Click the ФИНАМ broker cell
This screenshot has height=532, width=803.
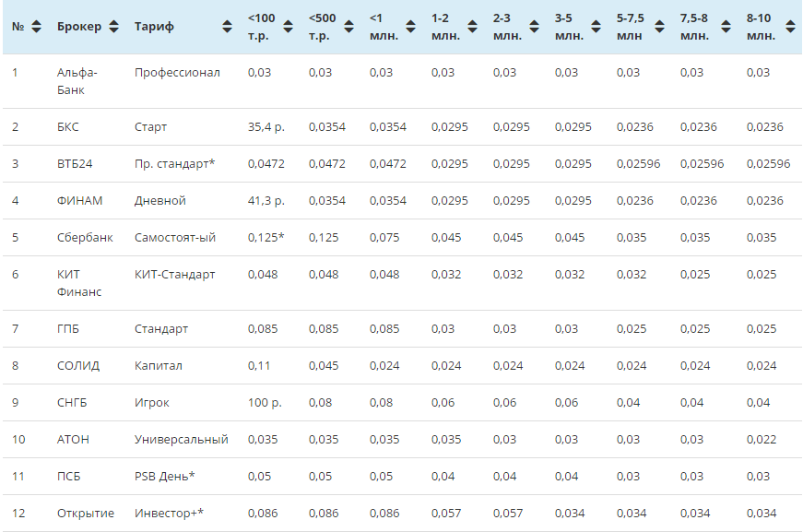[x=79, y=201]
